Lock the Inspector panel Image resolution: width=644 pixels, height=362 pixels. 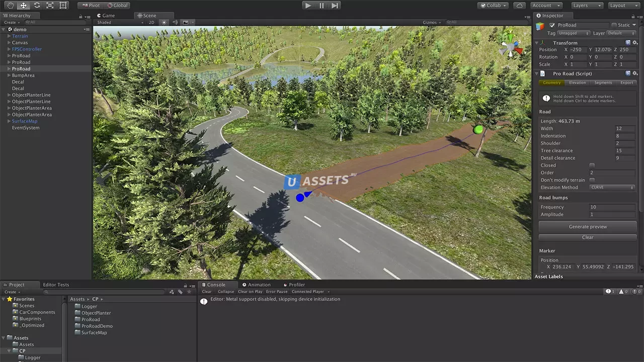click(x=632, y=16)
